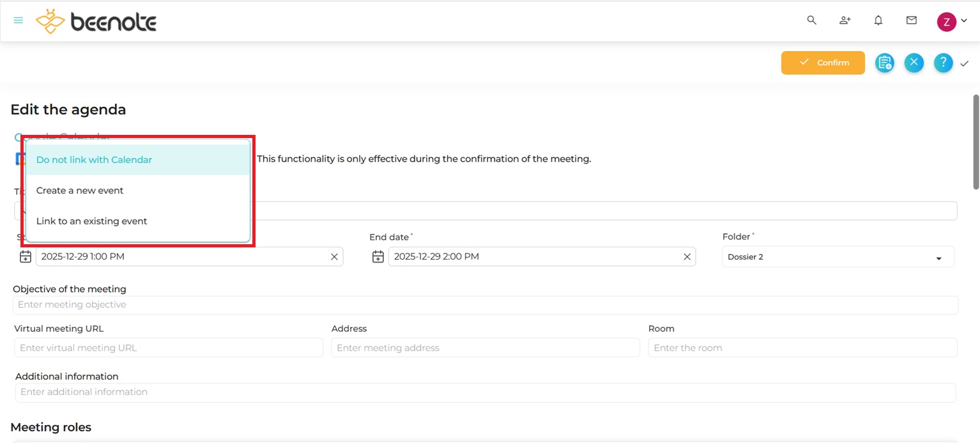Click the invite user icon
The height and width of the screenshot is (443, 980).
pyautogui.click(x=845, y=20)
